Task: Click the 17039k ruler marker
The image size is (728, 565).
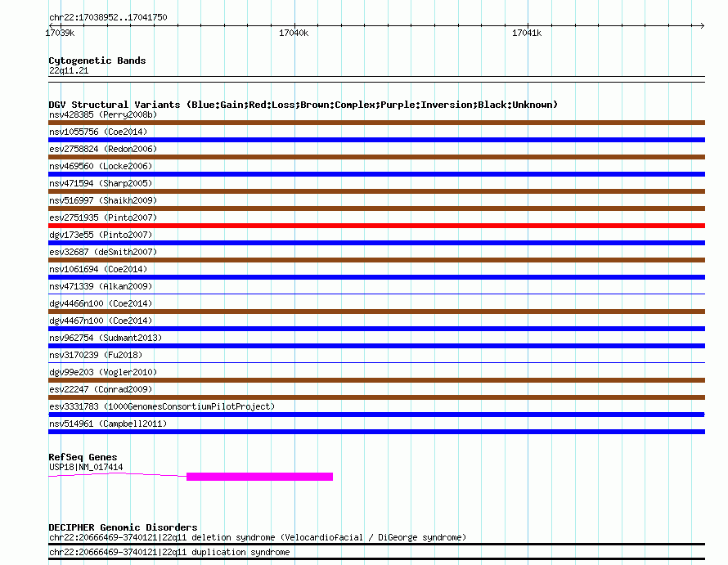Action: [x=60, y=33]
